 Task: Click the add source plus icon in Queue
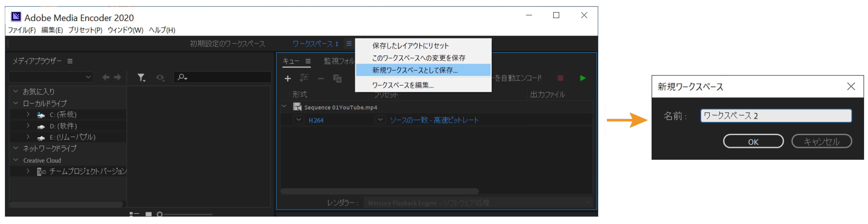[287, 79]
